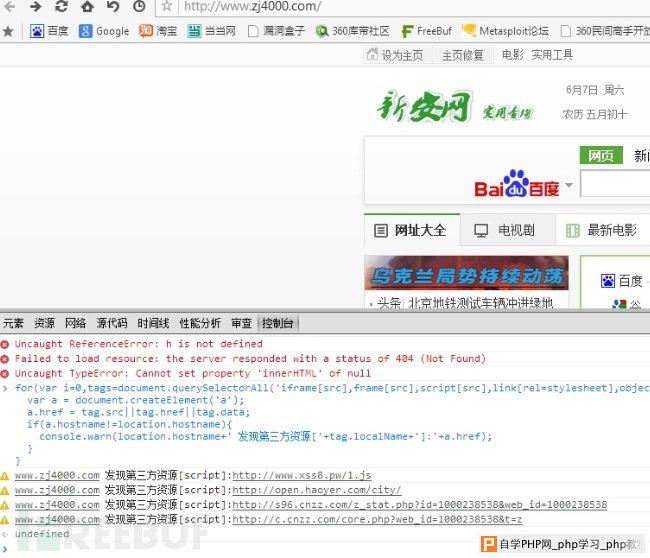This screenshot has height=558, width=650.
Task: Open the bookmarks star on the bookmarks bar
Action: 8,31
